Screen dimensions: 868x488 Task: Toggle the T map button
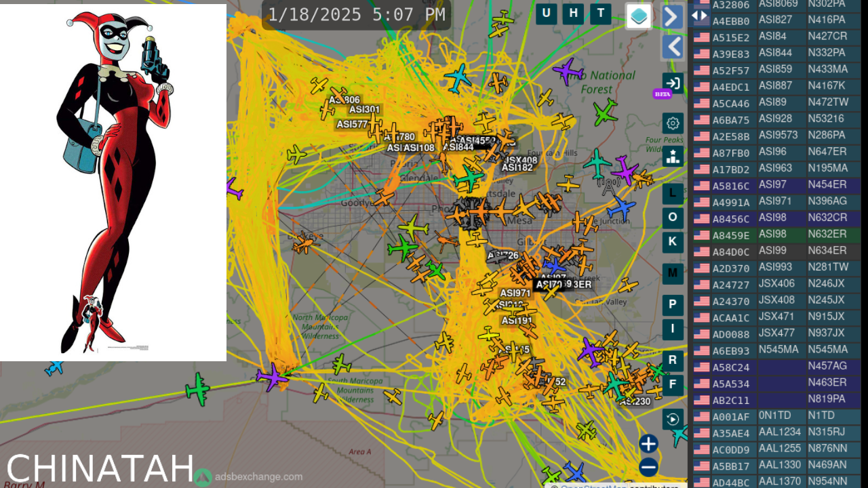(x=600, y=13)
